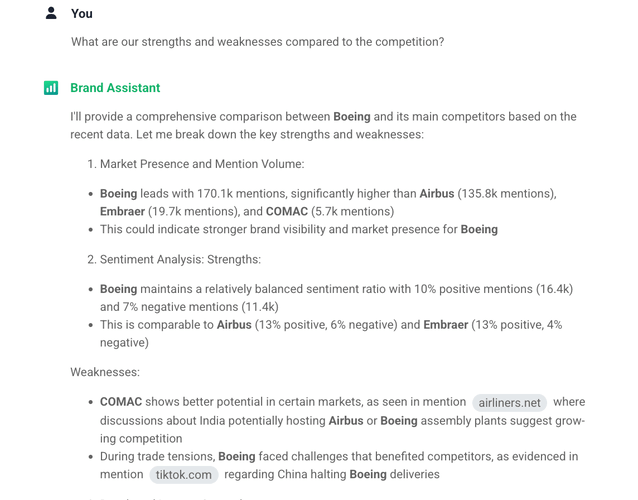Click the user profile avatar icon

[51, 14]
